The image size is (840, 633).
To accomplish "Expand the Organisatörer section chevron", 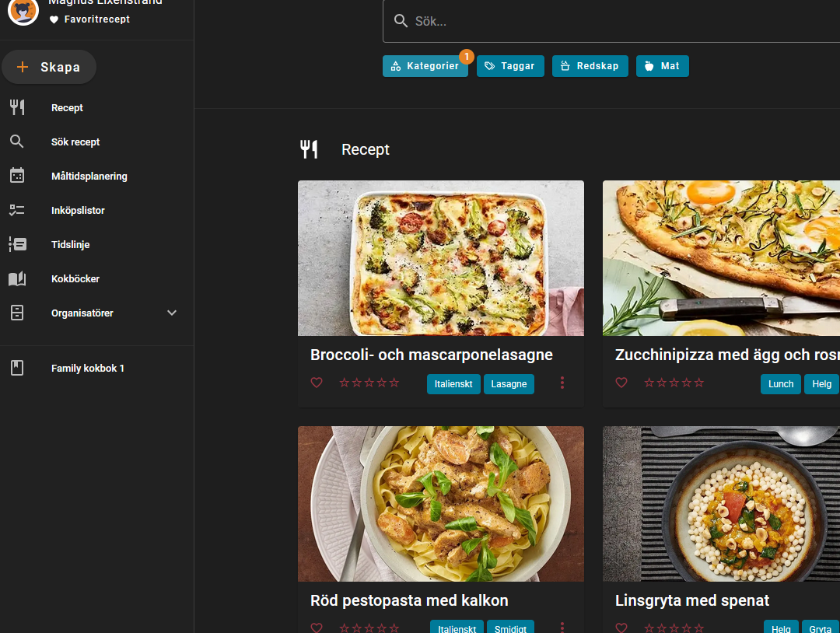I will pyautogui.click(x=172, y=313).
